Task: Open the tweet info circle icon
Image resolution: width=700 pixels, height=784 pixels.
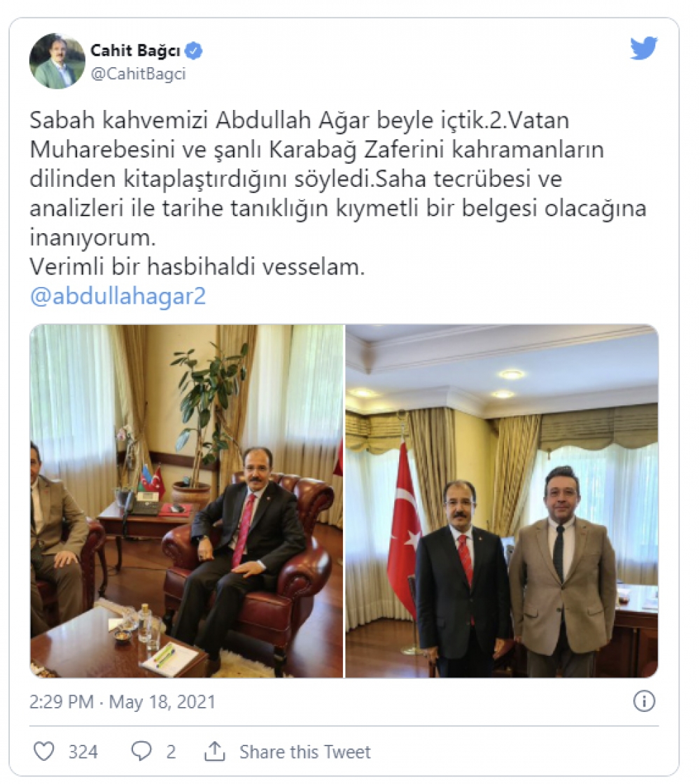Action: coord(644,701)
